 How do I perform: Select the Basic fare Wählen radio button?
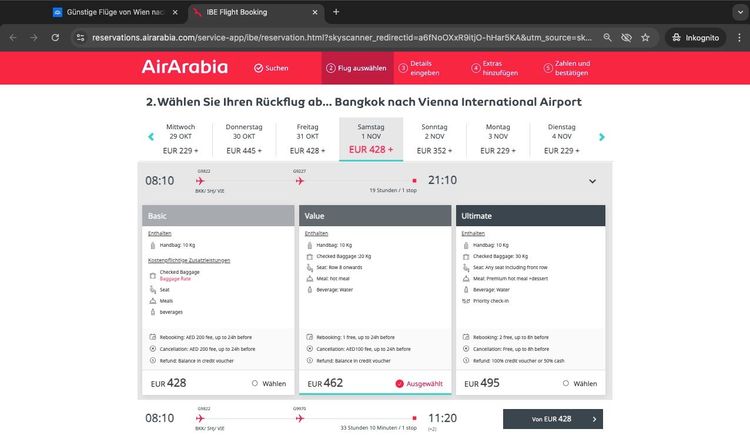[x=255, y=383]
